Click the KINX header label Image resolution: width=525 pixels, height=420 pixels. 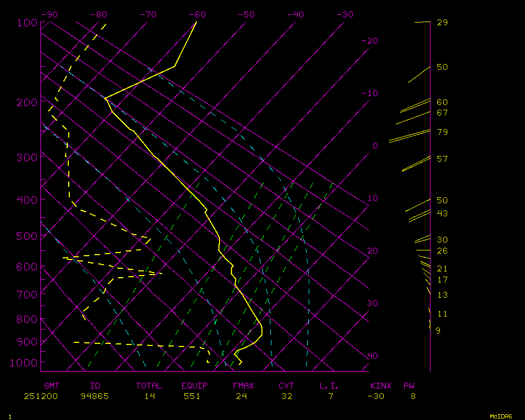pos(381,386)
